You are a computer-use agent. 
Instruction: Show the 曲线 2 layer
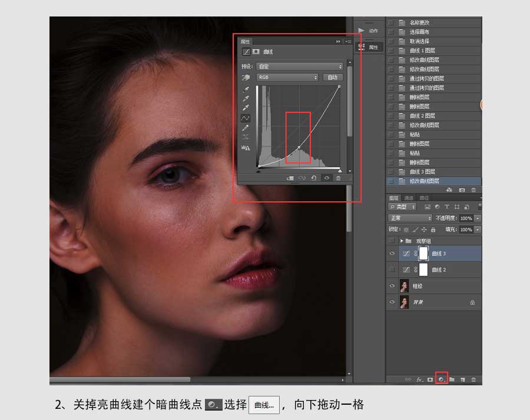coord(392,269)
